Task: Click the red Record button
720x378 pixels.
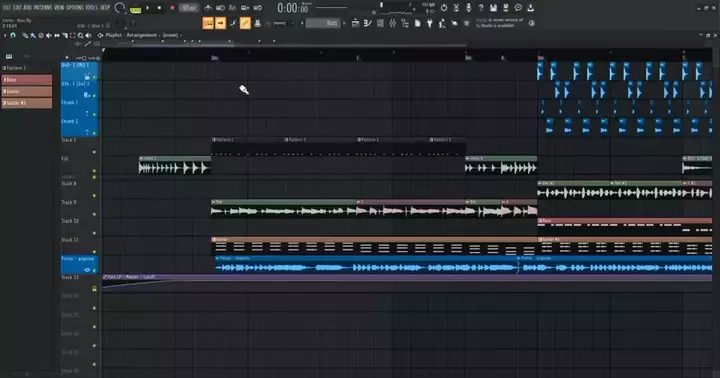Action: pyautogui.click(x=173, y=8)
